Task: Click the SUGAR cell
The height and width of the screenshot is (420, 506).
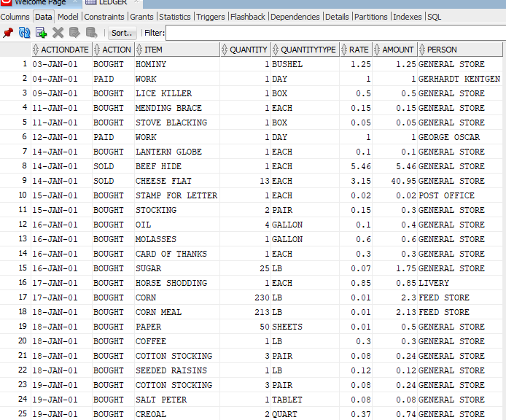Action: [177, 268]
